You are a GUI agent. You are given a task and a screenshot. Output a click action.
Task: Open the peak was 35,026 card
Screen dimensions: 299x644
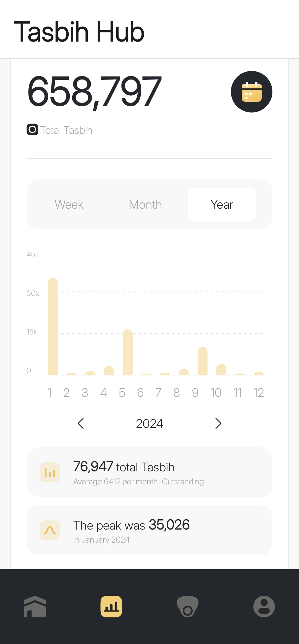click(149, 530)
